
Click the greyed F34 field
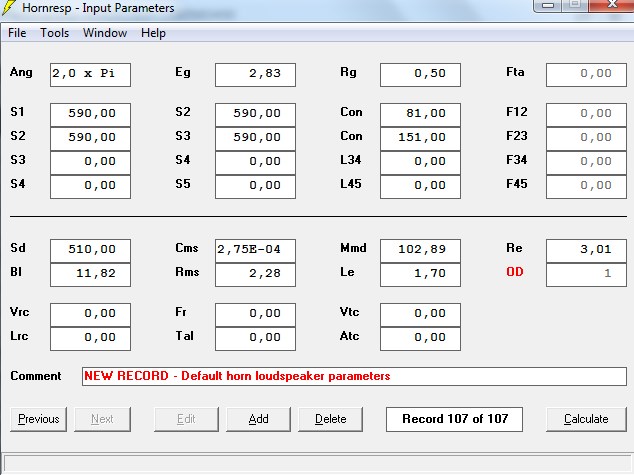[586, 163]
